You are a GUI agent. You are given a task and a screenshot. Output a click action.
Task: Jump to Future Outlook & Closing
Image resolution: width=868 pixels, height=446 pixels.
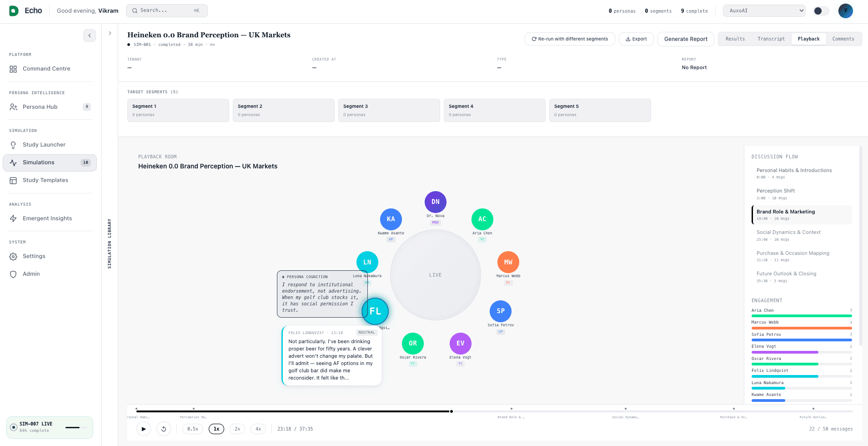coord(802,277)
